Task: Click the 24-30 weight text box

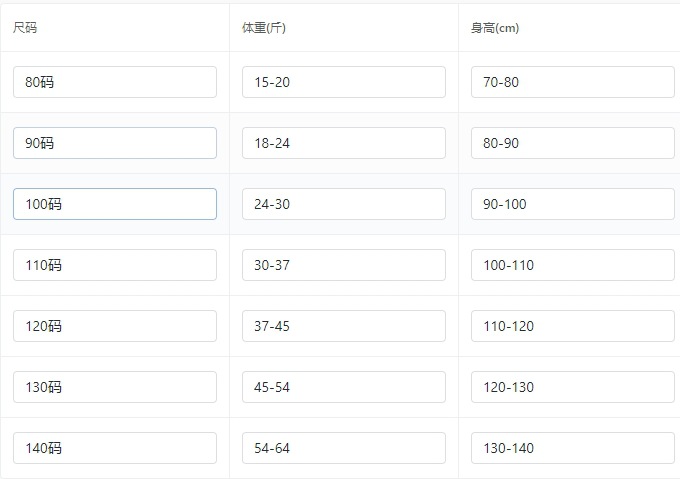Action: [x=344, y=204]
